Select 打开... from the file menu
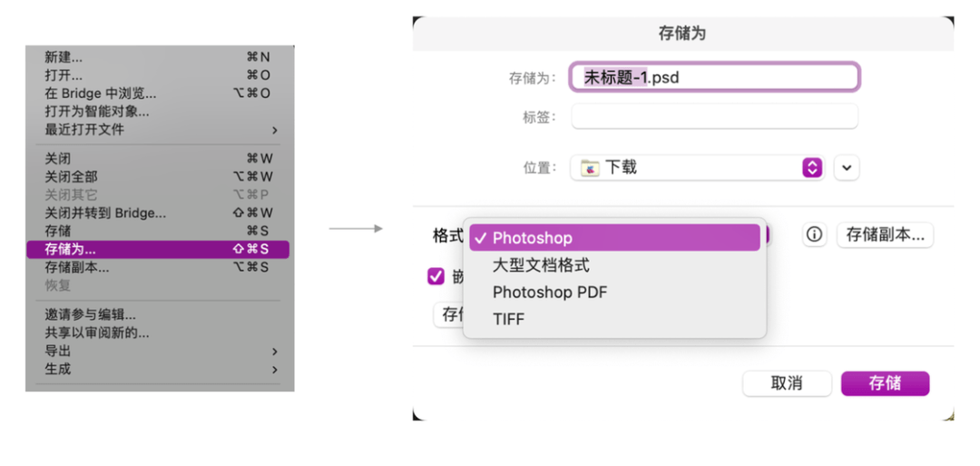 point(160,75)
